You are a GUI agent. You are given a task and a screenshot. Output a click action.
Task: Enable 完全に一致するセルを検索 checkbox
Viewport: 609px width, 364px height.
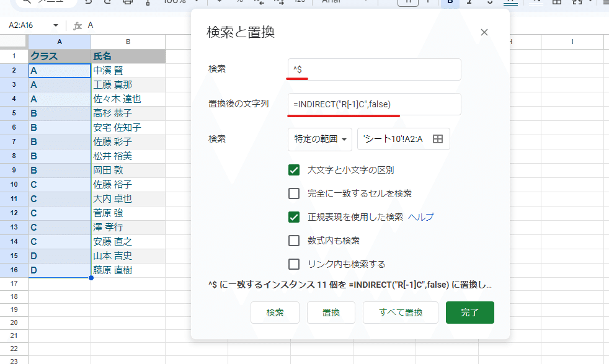point(294,193)
